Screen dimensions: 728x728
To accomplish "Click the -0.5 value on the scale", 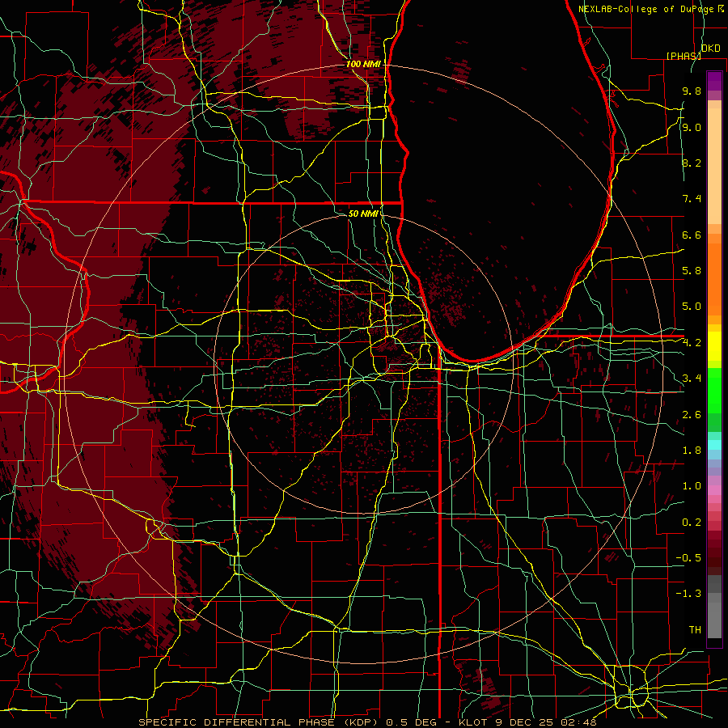I will pos(688,557).
